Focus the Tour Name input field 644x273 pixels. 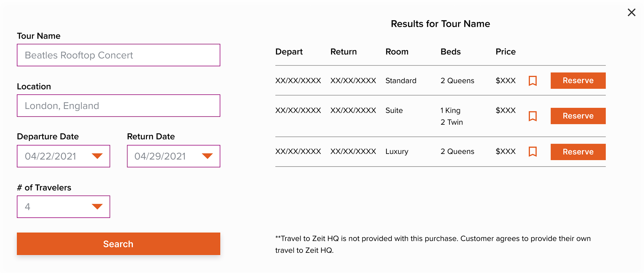pos(118,55)
